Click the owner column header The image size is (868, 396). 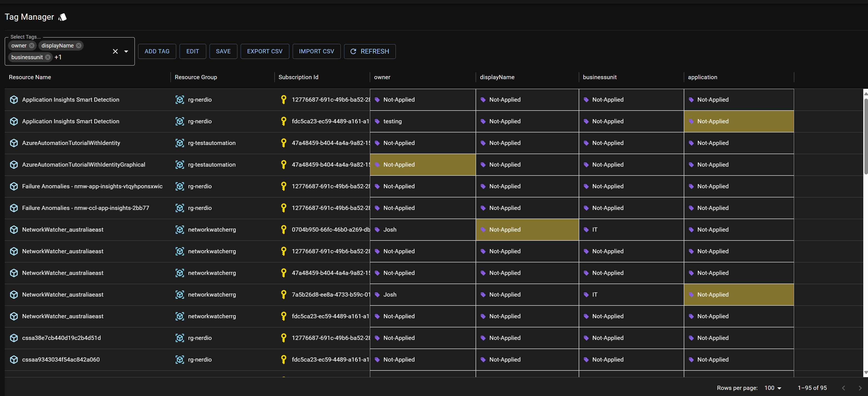click(x=382, y=77)
